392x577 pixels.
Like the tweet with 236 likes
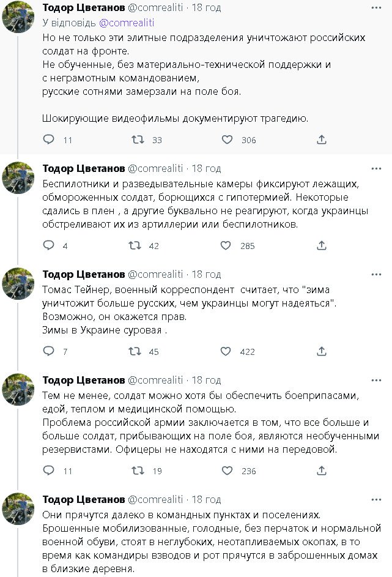(x=226, y=471)
